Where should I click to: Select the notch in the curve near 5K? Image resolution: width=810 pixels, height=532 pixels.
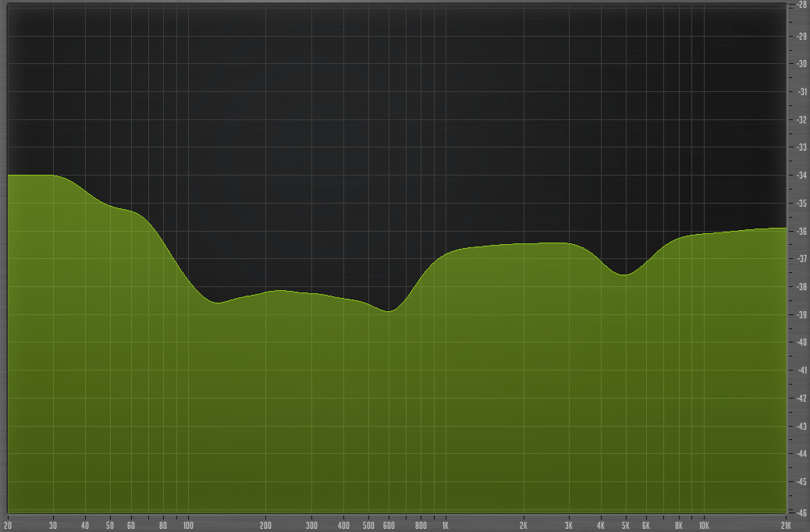coord(624,275)
